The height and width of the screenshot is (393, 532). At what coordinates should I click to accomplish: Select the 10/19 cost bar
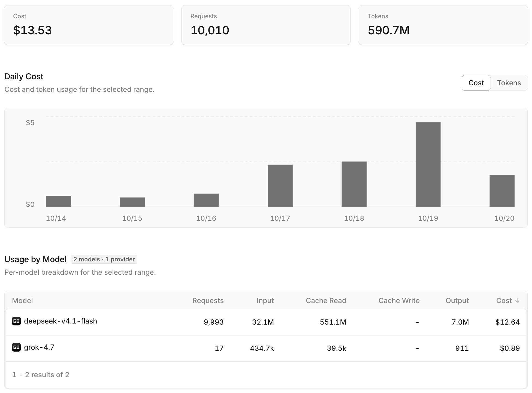click(428, 165)
